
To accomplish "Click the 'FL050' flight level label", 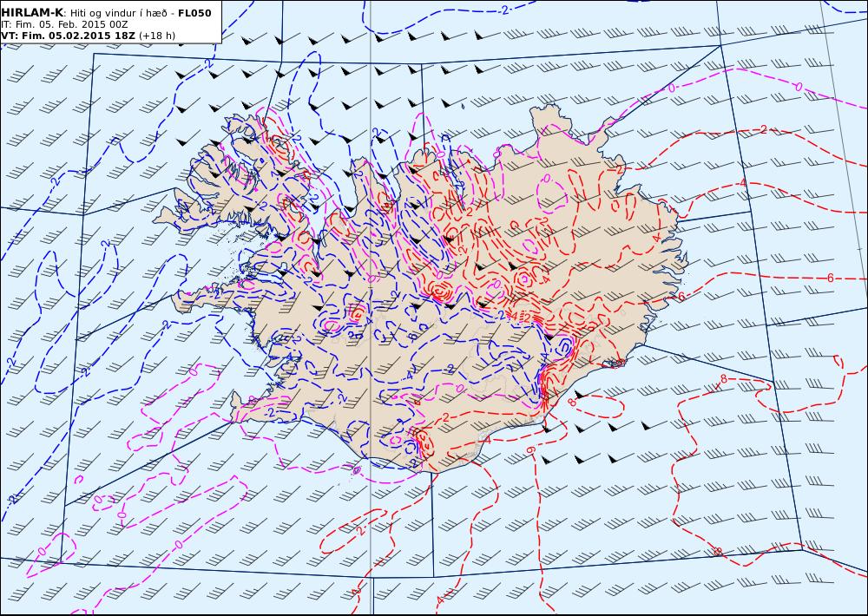I will tap(194, 13).
